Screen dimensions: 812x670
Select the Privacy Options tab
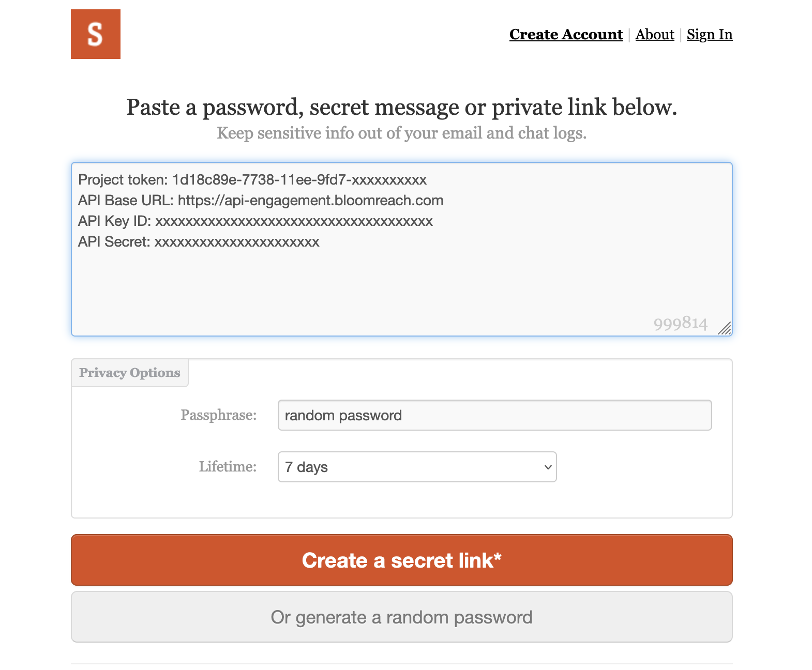coord(130,373)
